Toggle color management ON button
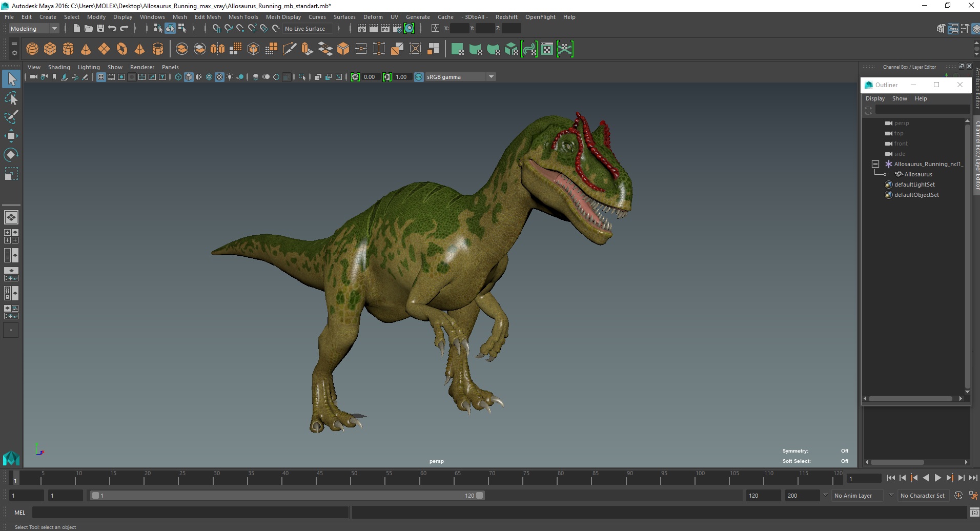This screenshot has width=980, height=531. pyautogui.click(x=419, y=77)
